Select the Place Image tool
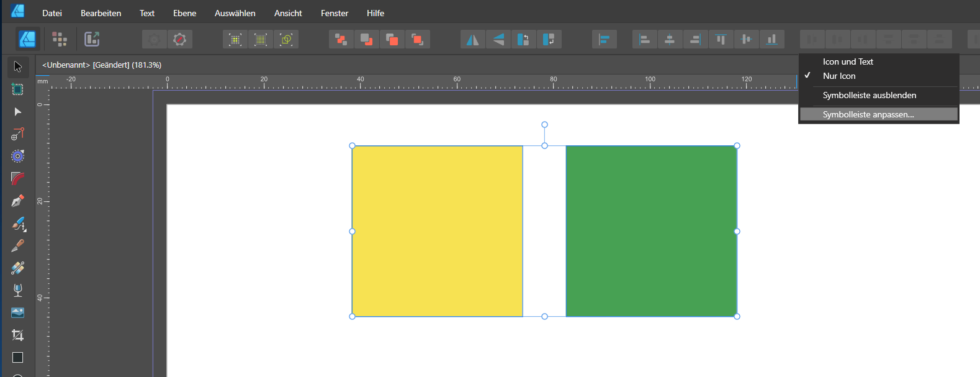This screenshot has width=980, height=377. 18,313
